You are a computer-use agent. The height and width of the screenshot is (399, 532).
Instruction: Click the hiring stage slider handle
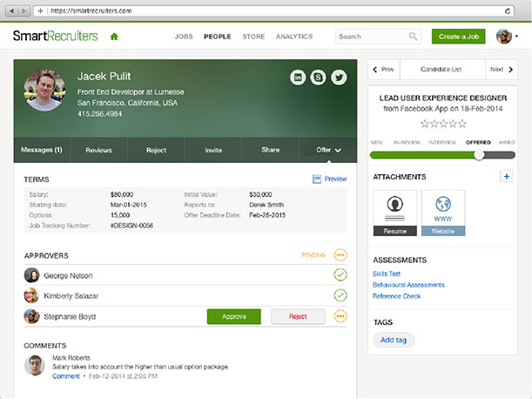pos(479,155)
